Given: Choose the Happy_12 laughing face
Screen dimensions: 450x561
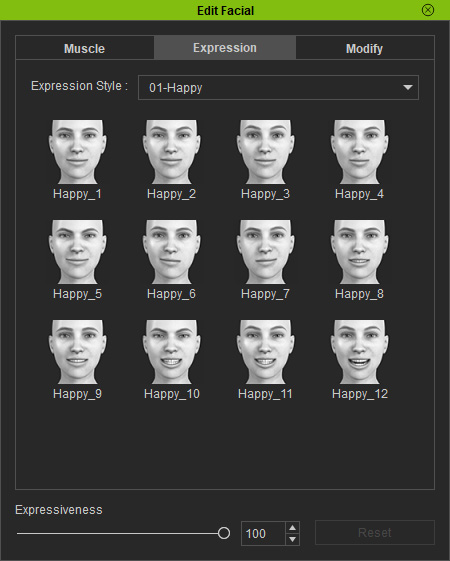Looking at the screenshot, I should (359, 352).
